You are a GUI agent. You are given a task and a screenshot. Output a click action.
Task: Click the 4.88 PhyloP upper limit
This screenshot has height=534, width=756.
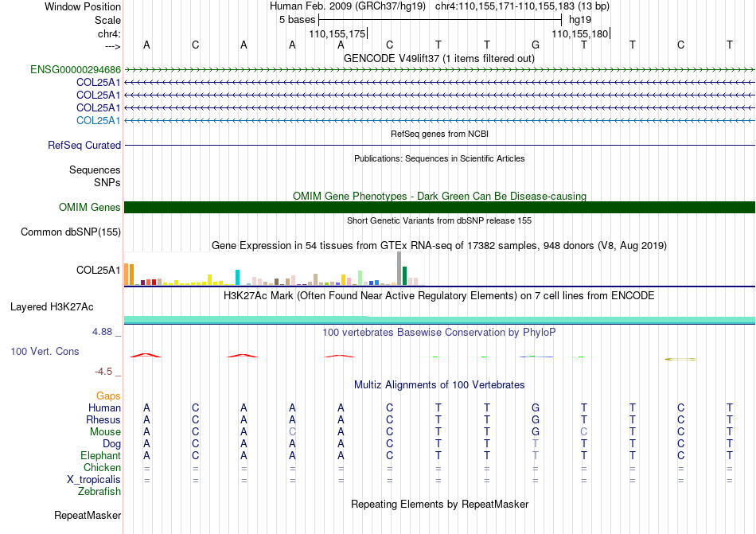point(102,332)
